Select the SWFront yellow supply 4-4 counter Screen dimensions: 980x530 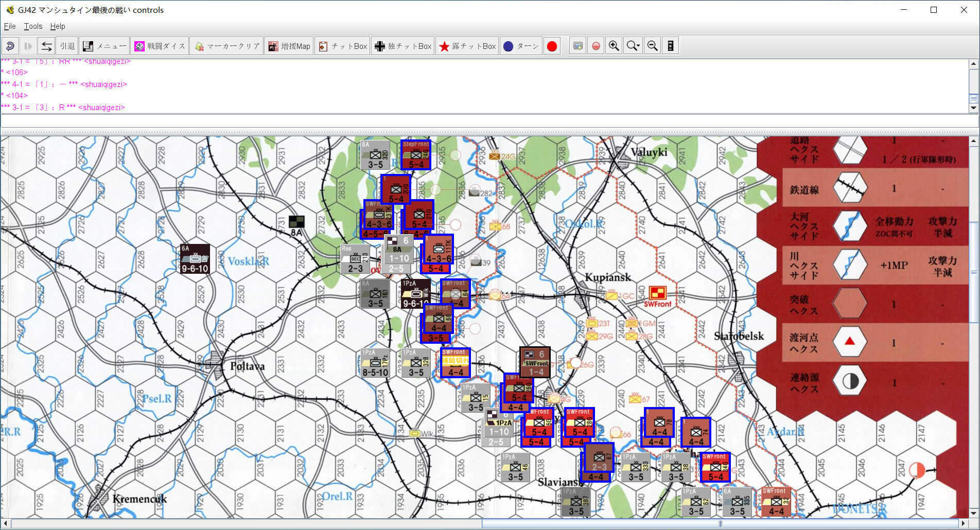pos(456,363)
